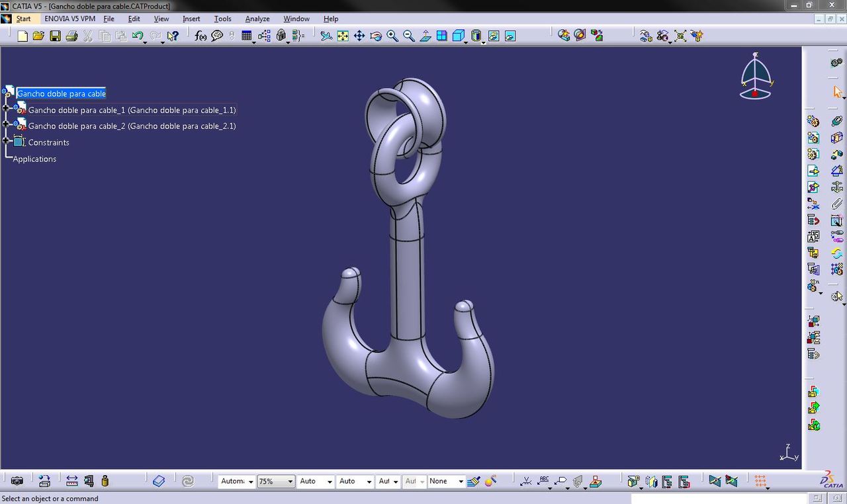The image size is (847, 504).
Task: Select the arrow Select tool in right toolbar
Action: (837, 92)
